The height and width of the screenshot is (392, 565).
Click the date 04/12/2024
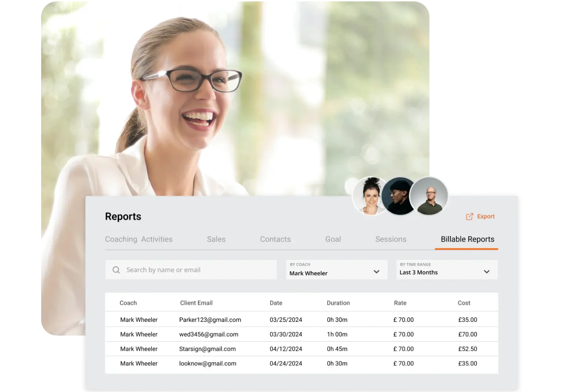[x=286, y=349]
